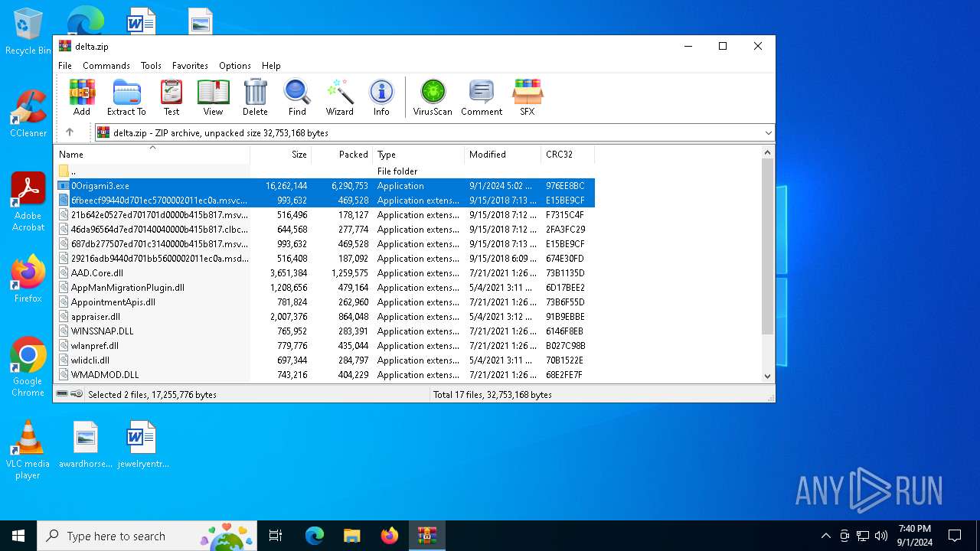Sort the list by Size column
This screenshot has height=551, width=980.
281,154
